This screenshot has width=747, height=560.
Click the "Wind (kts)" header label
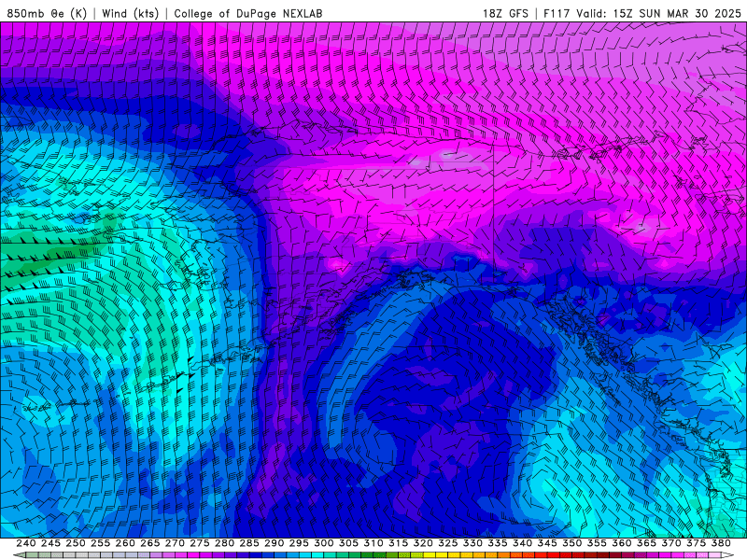point(130,13)
